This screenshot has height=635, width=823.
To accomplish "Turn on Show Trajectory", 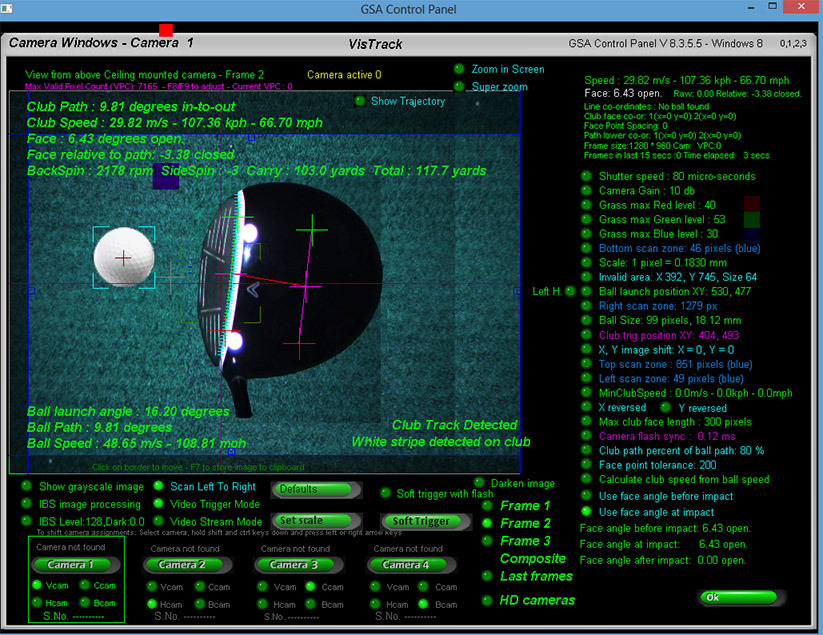I will coord(360,101).
